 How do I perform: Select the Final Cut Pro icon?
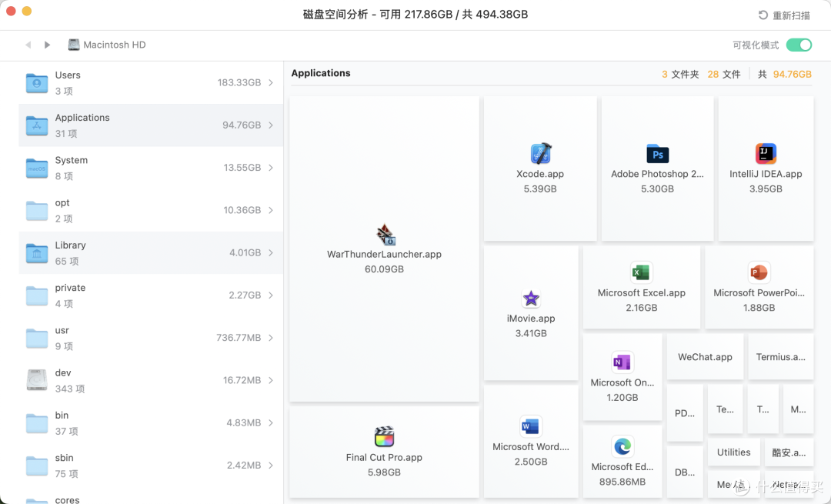coord(384,437)
